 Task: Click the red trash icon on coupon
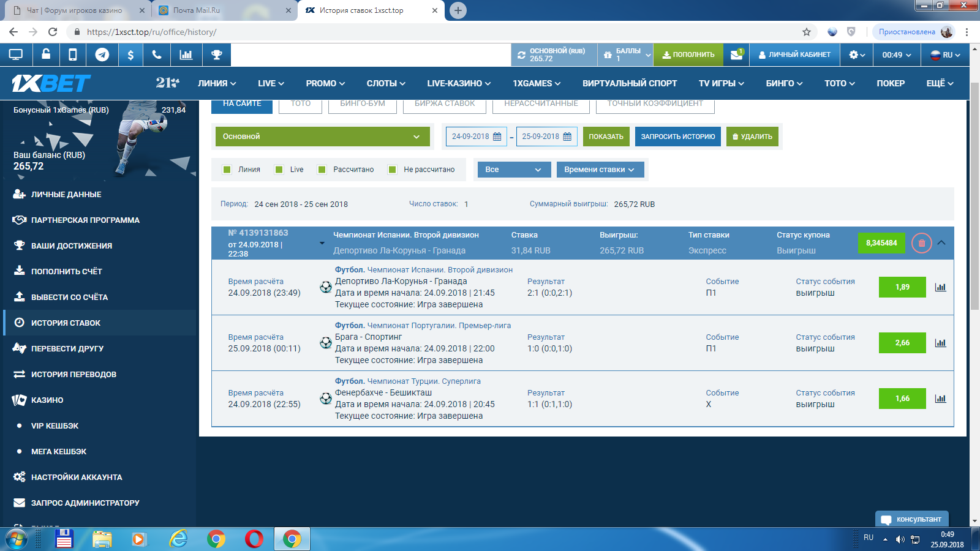[921, 243]
